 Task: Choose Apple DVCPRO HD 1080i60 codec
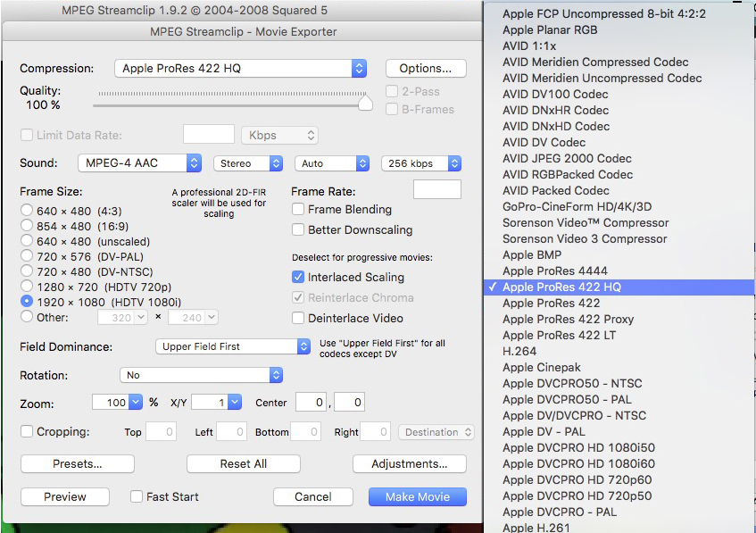[x=619, y=463]
